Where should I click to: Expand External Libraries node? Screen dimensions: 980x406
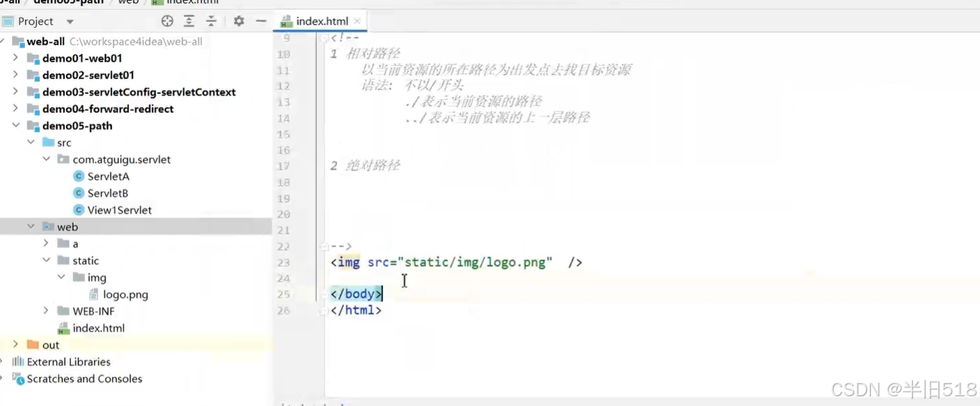pos(3,362)
